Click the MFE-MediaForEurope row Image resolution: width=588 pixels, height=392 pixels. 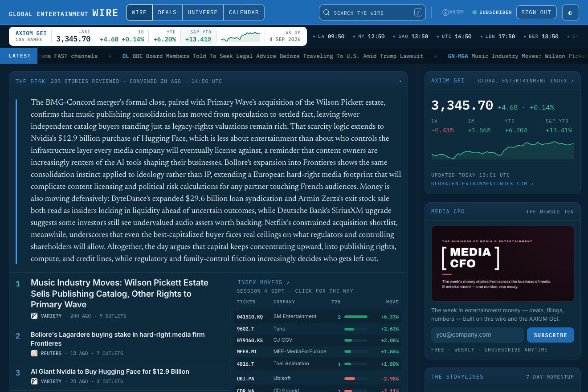click(x=318, y=351)
